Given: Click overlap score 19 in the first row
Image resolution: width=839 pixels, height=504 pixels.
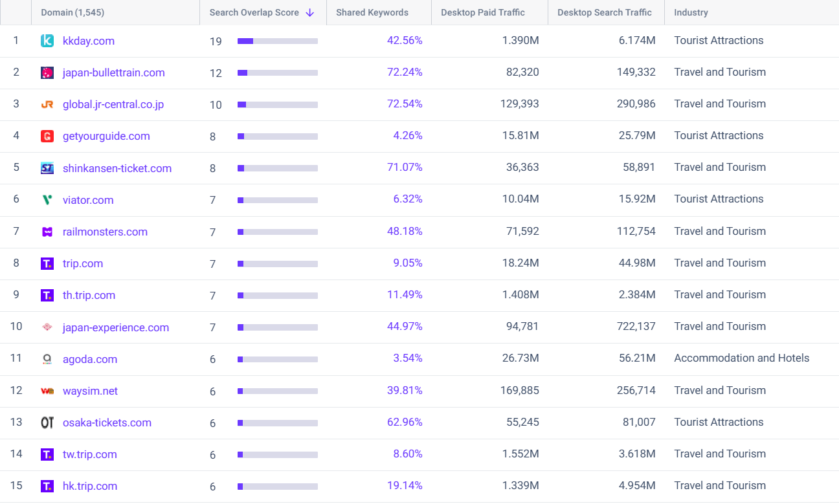Looking at the screenshot, I should click(216, 41).
